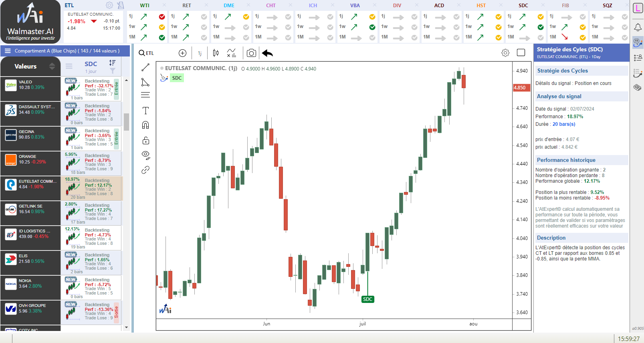This screenshot has height=343, width=644.
Task: Open the 1j timeframe selector
Action: pyautogui.click(x=200, y=53)
